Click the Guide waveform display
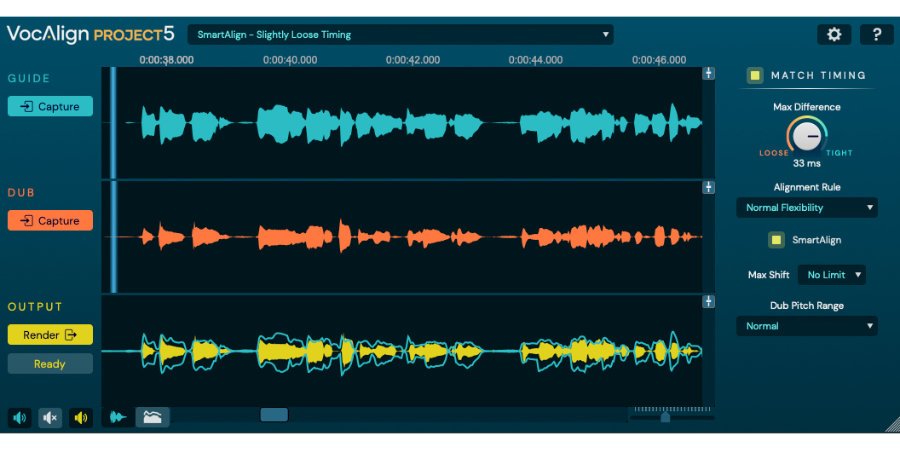900x450 pixels. tap(402, 123)
